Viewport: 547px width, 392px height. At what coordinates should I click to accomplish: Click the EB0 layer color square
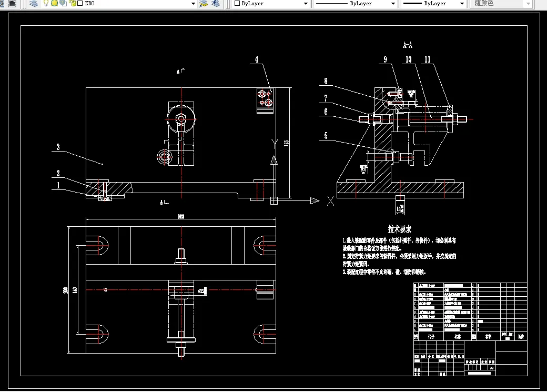(x=80, y=3)
